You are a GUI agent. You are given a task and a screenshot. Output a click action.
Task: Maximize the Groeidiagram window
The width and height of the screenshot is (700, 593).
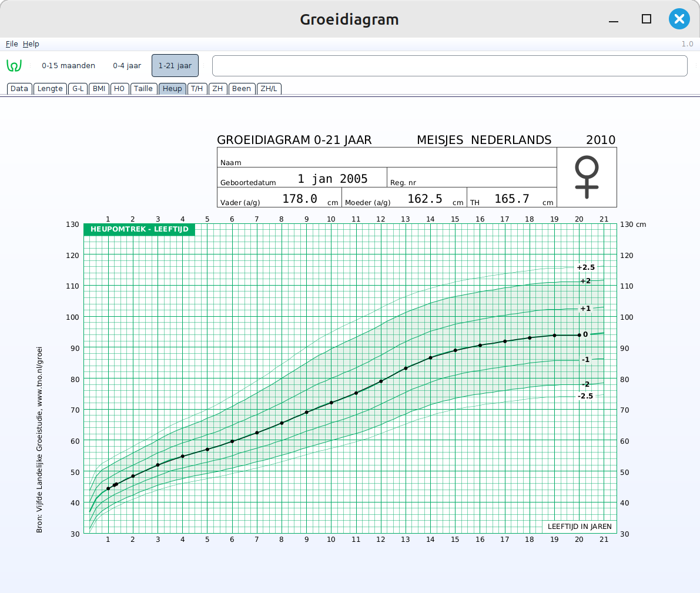[x=647, y=19]
